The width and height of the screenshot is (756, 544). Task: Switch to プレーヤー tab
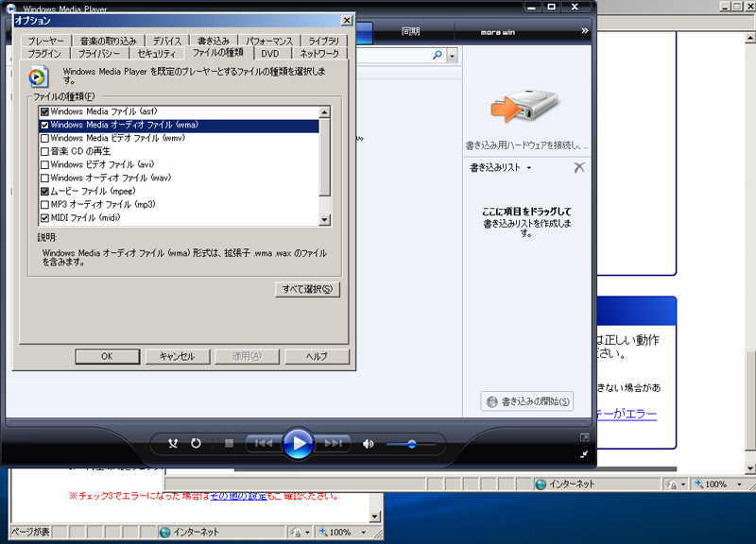point(45,41)
